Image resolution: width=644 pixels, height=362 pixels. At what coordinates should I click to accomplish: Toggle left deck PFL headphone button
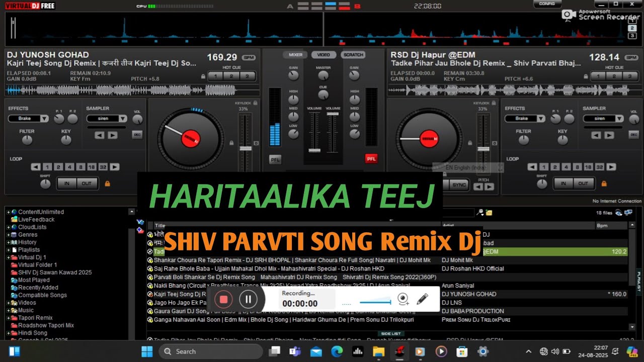point(275,159)
